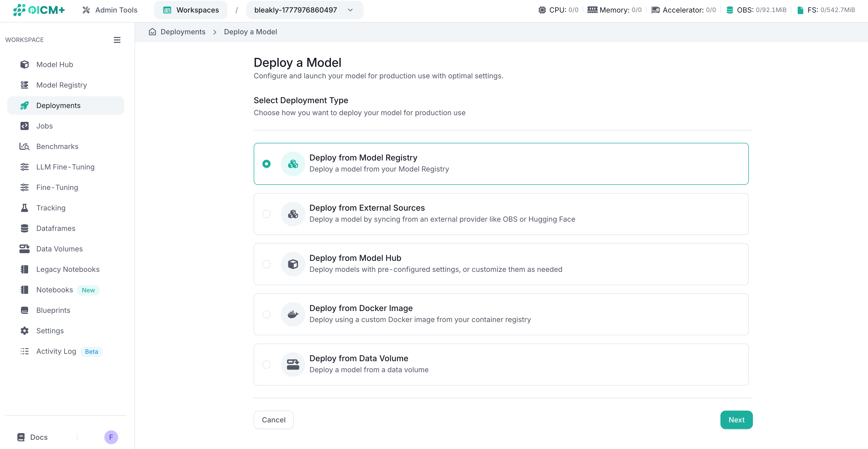Screen dimensions: 868x449
Task: Click the Model Hub cube icon
Action: tap(24, 65)
